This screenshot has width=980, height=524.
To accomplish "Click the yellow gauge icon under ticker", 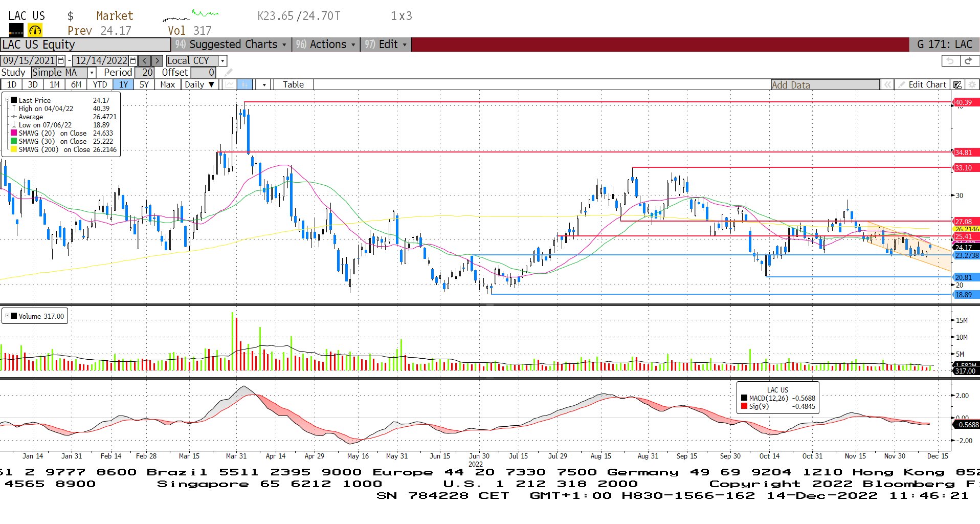I will (35, 30).
